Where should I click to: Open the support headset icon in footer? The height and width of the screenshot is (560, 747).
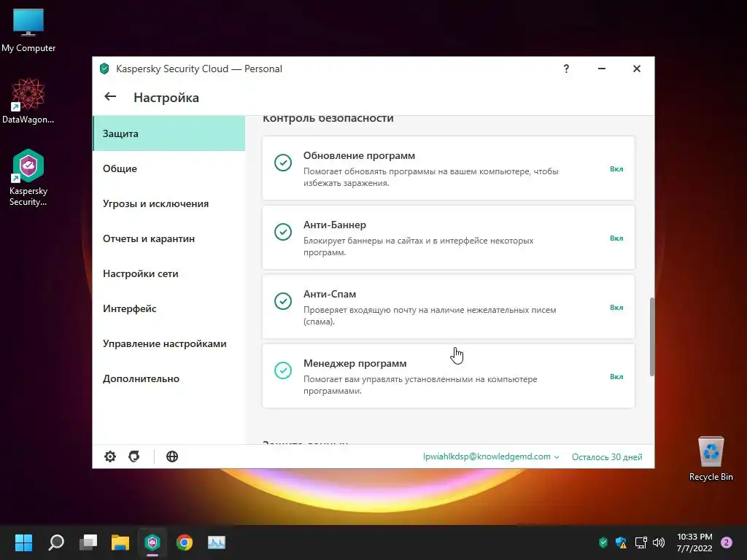click(134, 456)
